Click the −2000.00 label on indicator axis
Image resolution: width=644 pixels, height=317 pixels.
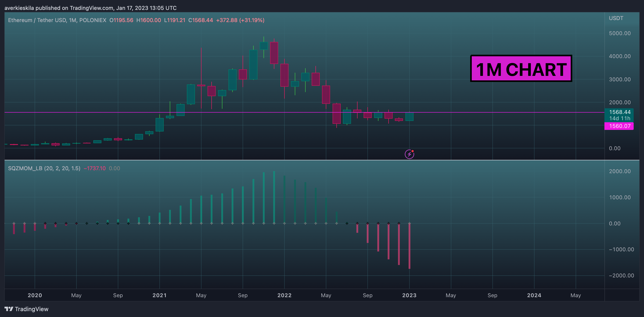pos(621,275)
